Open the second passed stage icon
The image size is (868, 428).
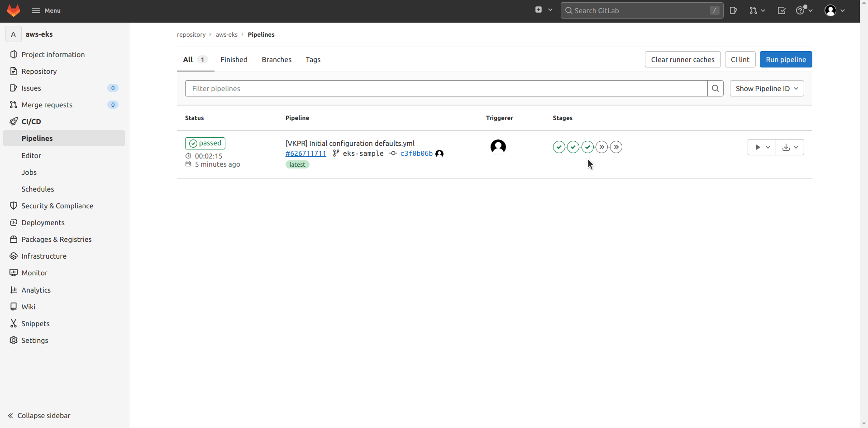(x=573, y=147)
